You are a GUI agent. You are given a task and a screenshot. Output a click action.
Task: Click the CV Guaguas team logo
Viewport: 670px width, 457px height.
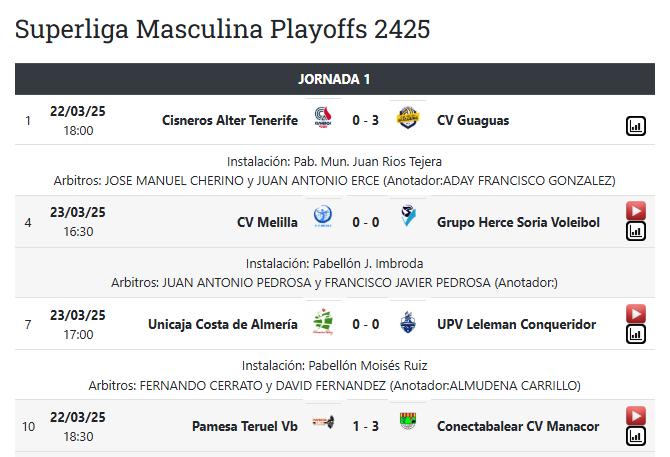pos(407,120)
